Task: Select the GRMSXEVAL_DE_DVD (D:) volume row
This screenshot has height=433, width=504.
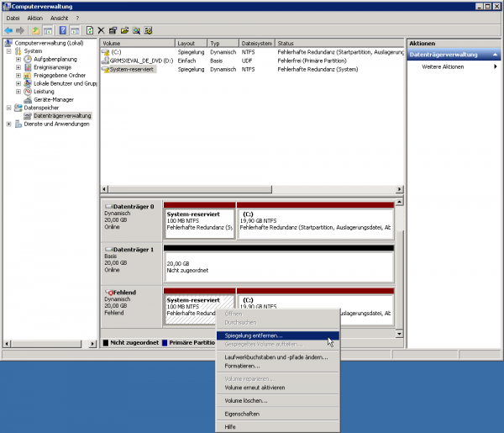Action: 141,61
